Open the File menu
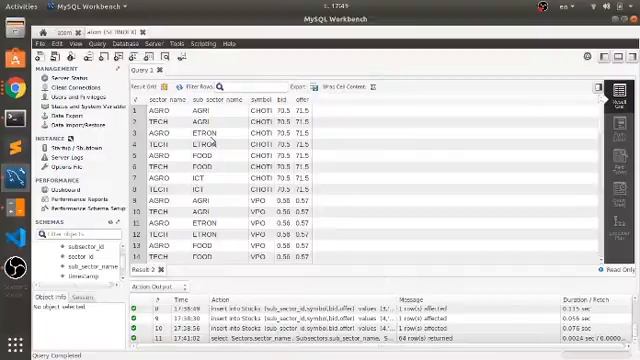640x360 pixels. click(x=40, y=44)
